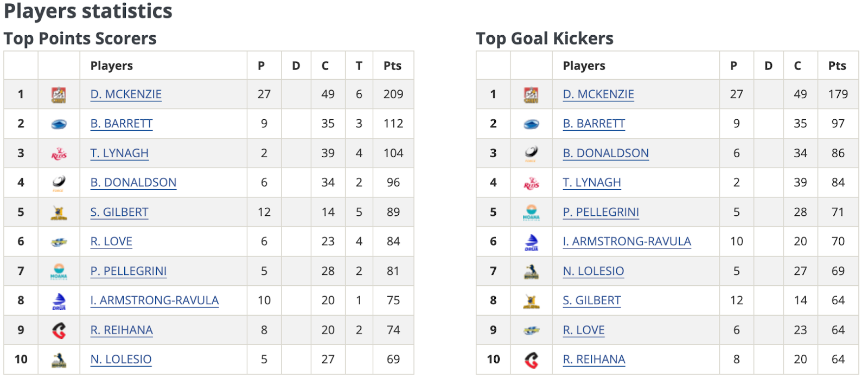Click Reds logo next to T. Lynagh in Points Scorers

(59, 153)
